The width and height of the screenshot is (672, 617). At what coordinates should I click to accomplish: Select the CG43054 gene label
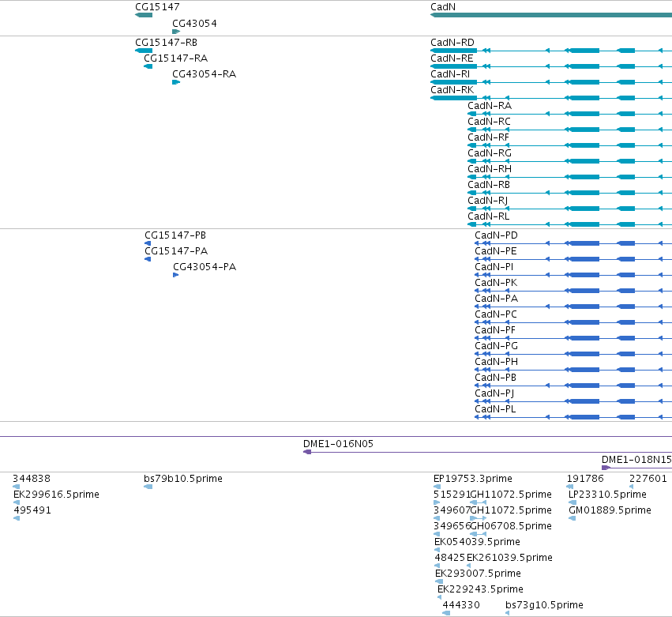[x=194, y=24]
